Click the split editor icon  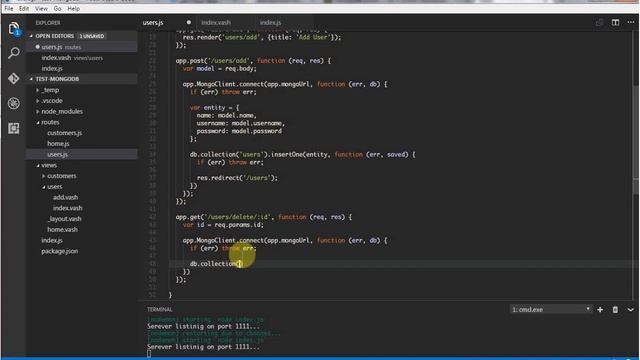pos(615,22)
